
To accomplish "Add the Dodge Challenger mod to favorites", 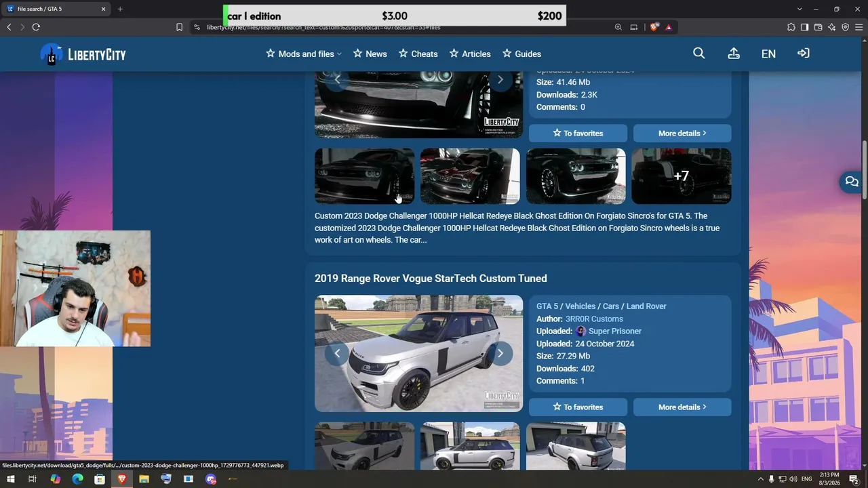I will tap(578, 133).
